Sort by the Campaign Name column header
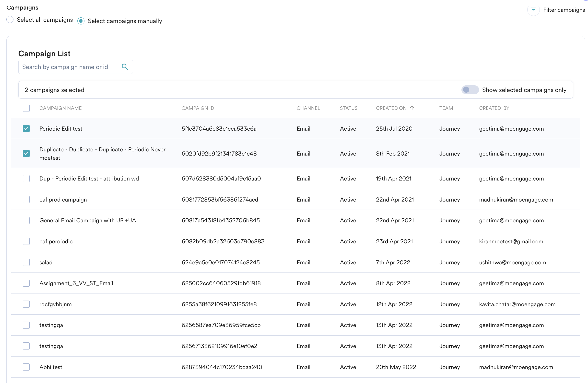The height and width of the screenshot is (383, 588). coord(60,108)
